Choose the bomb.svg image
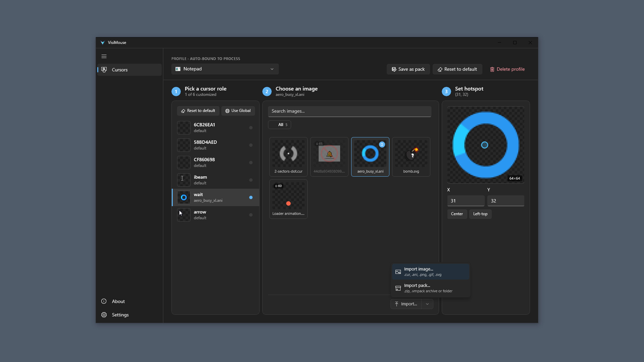Viewport: 644px width, 362px height. [411, 157]
